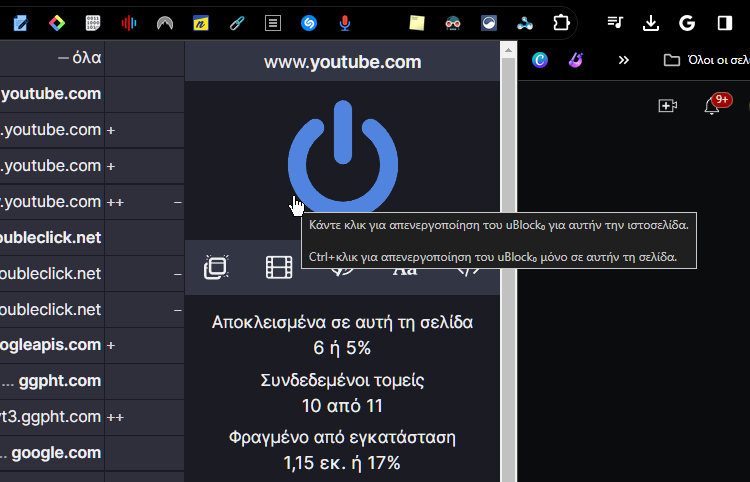Open the binary digits extension icon
The height and width of the screenshot is (482, 750).
93,23
